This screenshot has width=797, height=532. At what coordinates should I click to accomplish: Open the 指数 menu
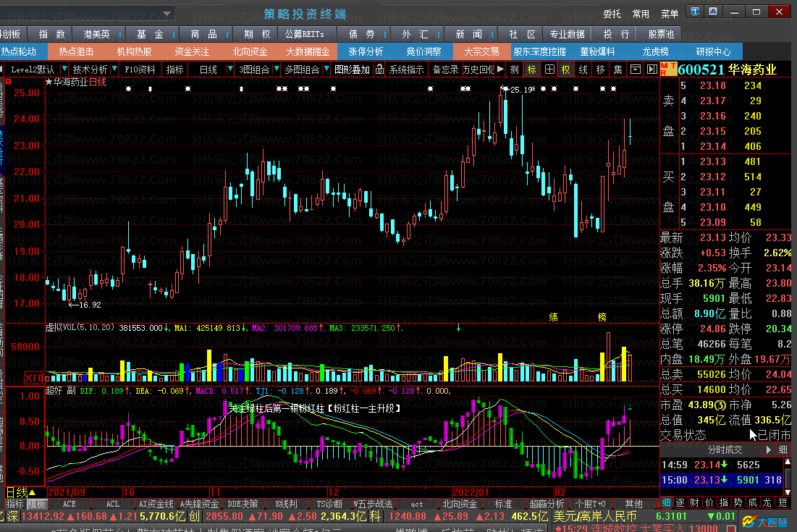click(x=52, y=34)
